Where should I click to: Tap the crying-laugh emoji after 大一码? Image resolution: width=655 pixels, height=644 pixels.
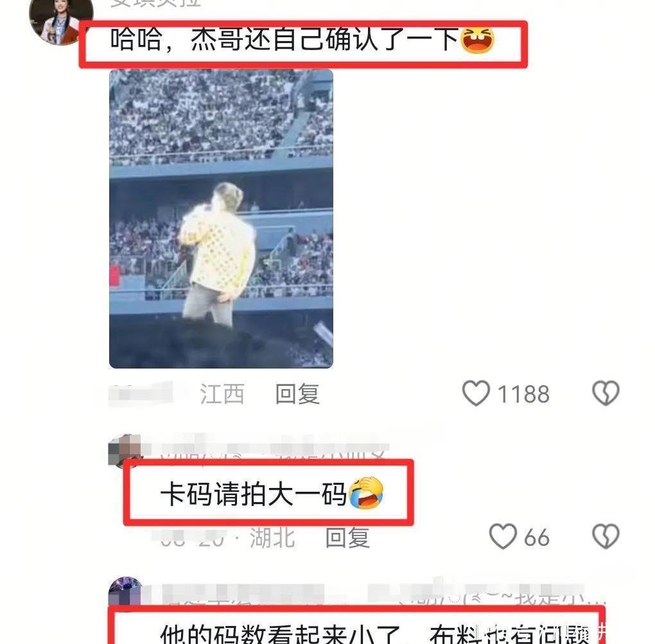tap(366, 493)
